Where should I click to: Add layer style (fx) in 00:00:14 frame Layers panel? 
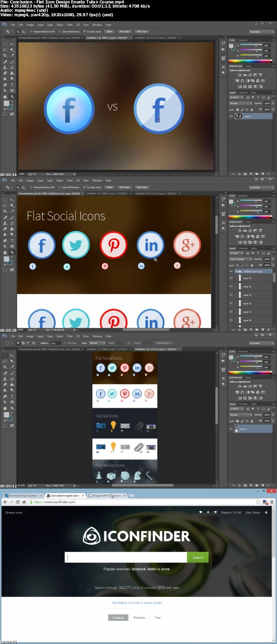(240, 174)
